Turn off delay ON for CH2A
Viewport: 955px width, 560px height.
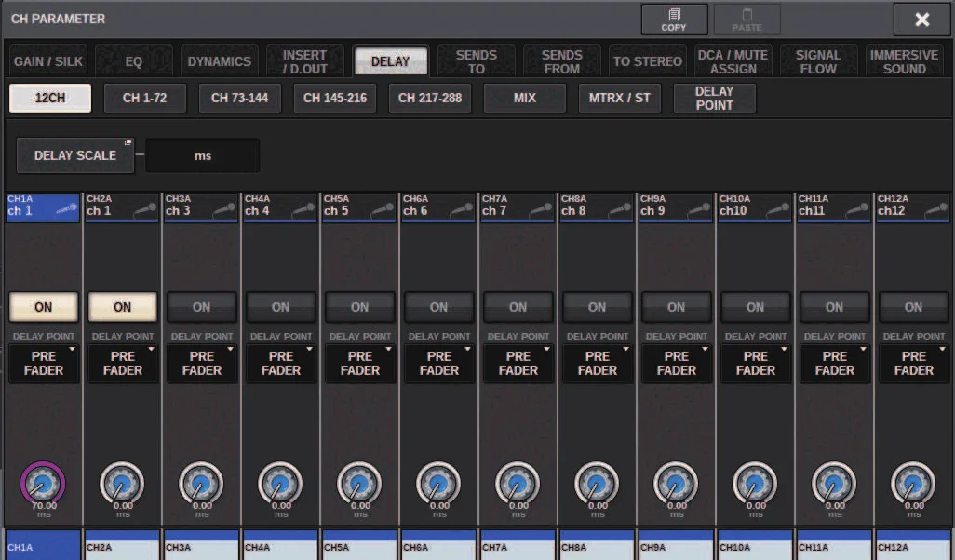click(x=123, y=307)
